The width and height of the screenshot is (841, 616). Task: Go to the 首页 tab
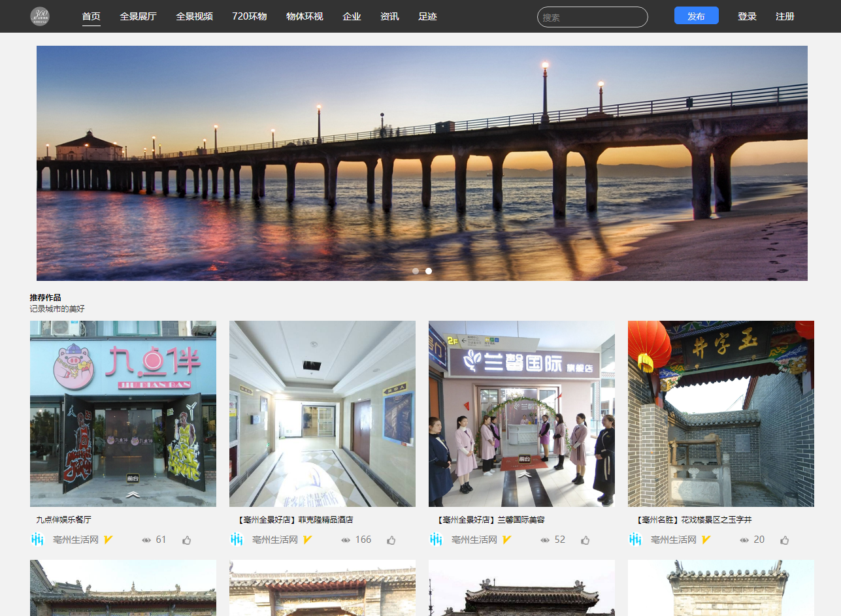[x=91, y=16]
